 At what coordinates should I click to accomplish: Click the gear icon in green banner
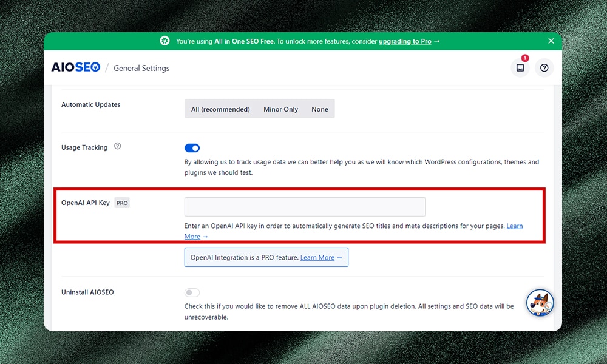(x=164, y=41)
